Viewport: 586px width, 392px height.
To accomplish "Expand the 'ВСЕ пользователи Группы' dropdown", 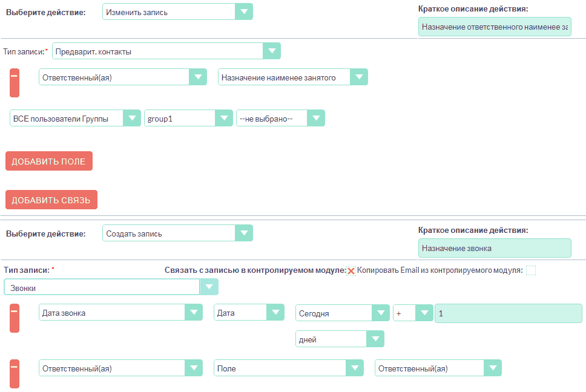I will coord(75,119).
